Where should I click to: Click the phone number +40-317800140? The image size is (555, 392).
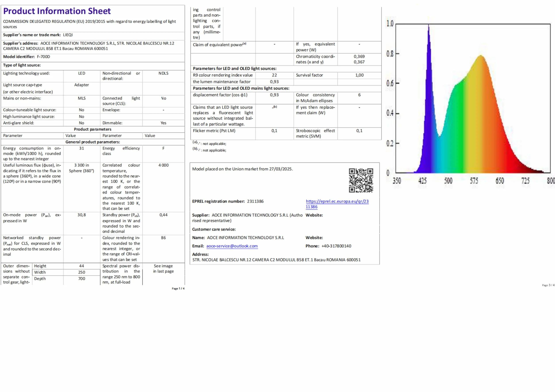(336, 246)
